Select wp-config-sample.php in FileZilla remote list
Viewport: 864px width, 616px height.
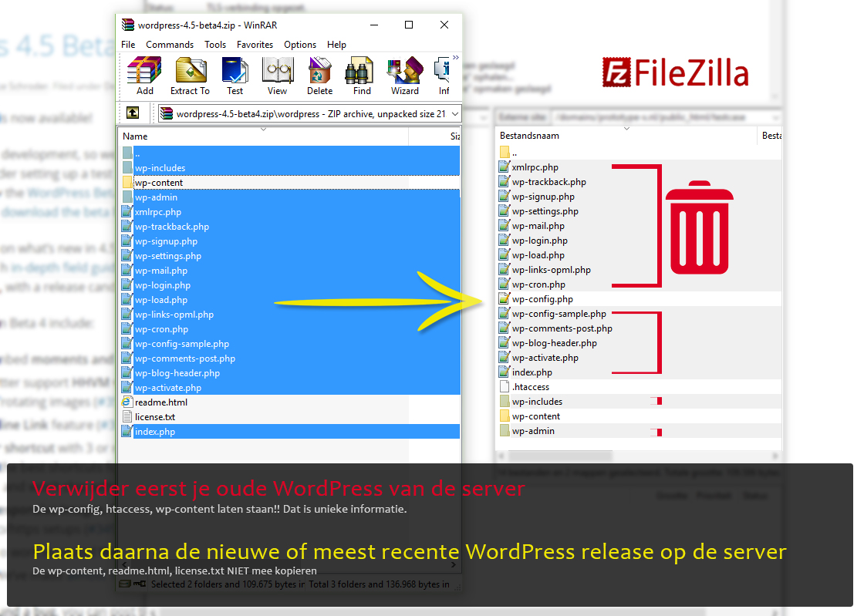coord(639,314)
